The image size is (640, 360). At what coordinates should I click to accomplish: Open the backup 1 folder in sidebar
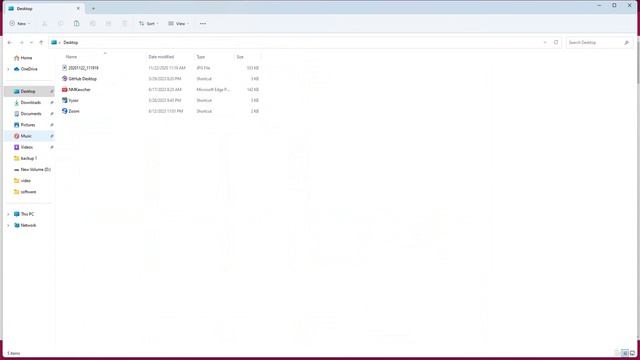pyautogui.click(x=29, y=158)
